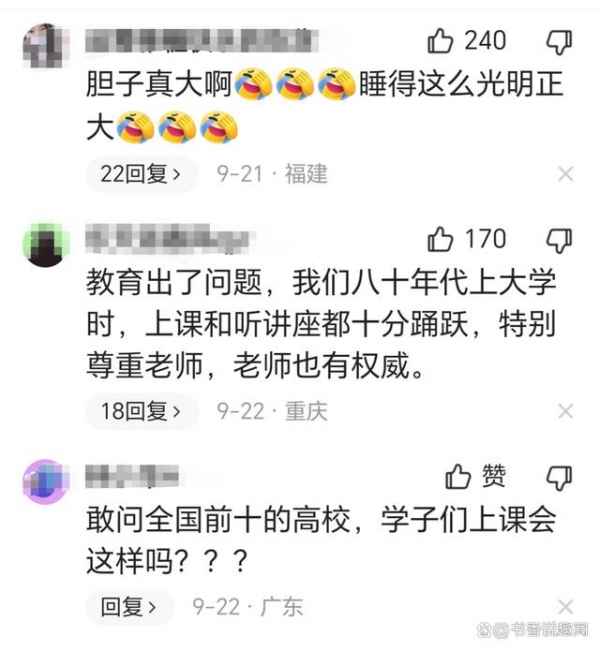Dismiss the 广东 comment with X
This screenshot has height=651, width=600.
(x=566, y=607)
